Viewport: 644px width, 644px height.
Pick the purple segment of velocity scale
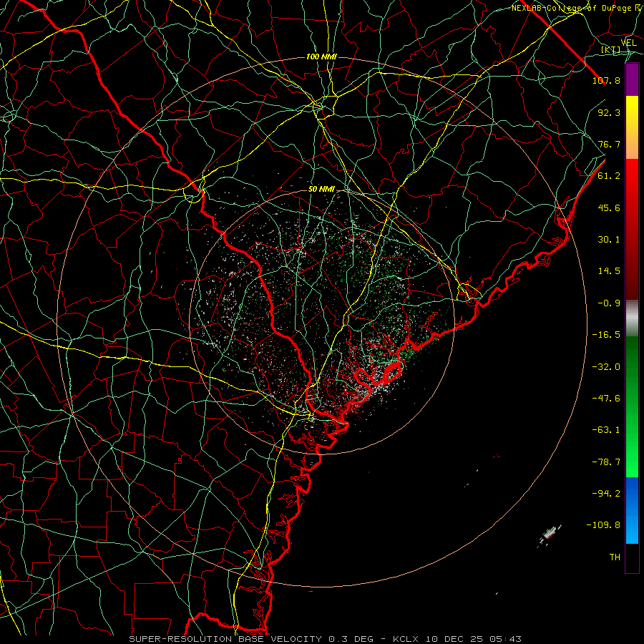pos(632,80)
